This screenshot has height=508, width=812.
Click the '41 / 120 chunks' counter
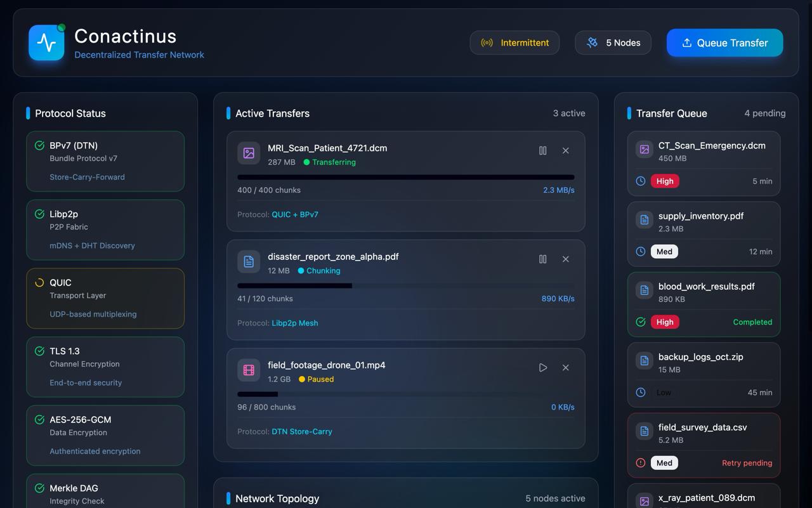click(265, 299)
